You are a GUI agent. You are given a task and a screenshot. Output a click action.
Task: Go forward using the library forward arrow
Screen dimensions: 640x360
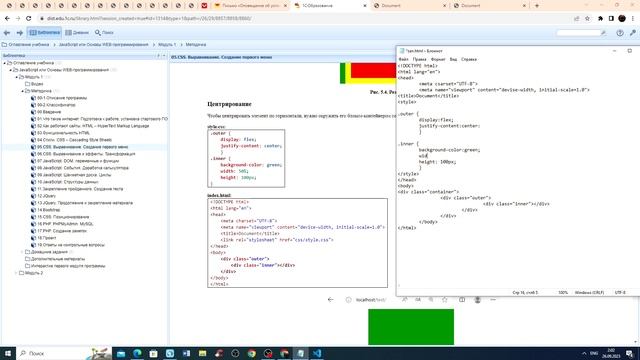(20, 33)
